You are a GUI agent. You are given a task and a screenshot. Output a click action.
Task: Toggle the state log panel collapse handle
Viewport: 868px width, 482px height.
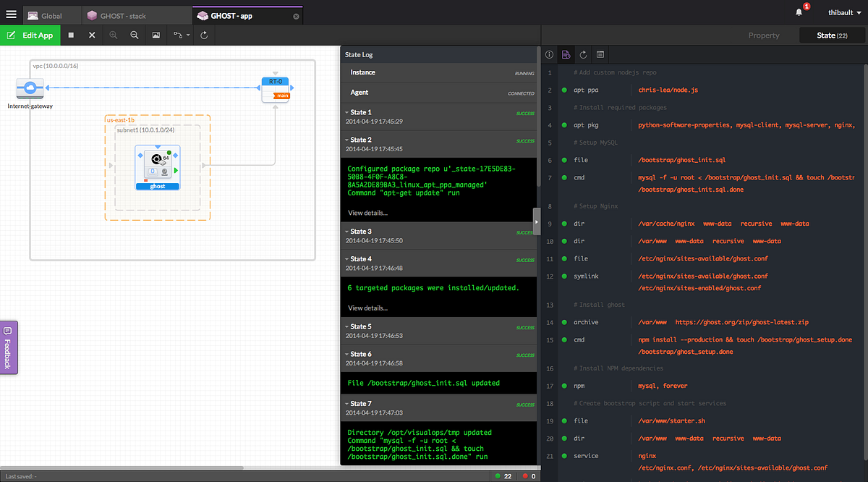coord(537,221)
